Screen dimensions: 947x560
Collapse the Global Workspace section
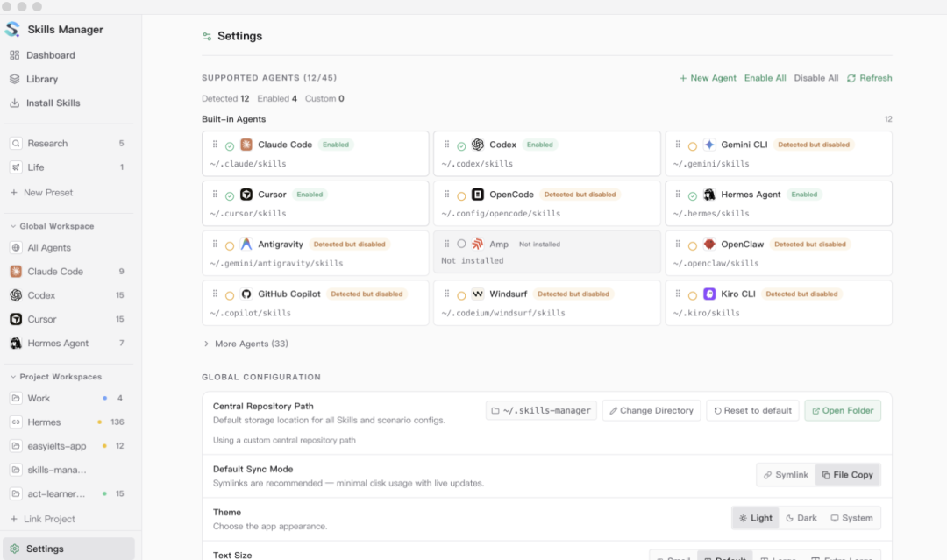click(x=52, y=226)
